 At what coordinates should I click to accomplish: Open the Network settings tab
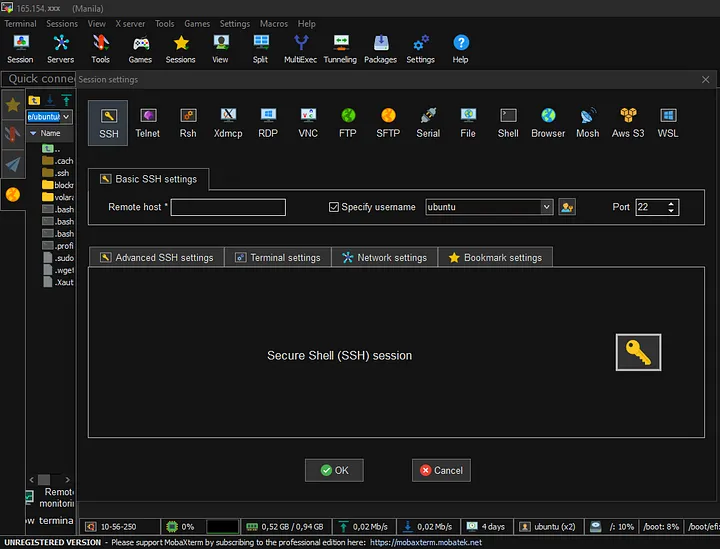coord(384,257)
